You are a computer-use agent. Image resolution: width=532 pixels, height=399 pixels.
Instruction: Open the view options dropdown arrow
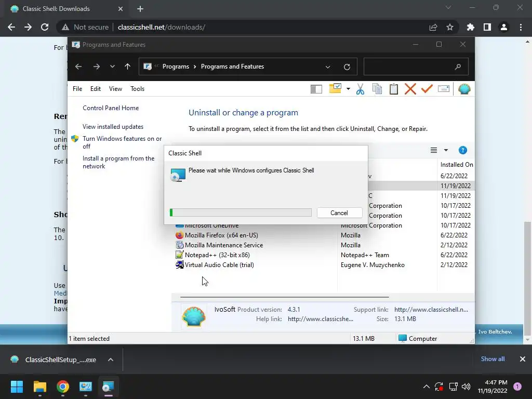pos(446,150)
